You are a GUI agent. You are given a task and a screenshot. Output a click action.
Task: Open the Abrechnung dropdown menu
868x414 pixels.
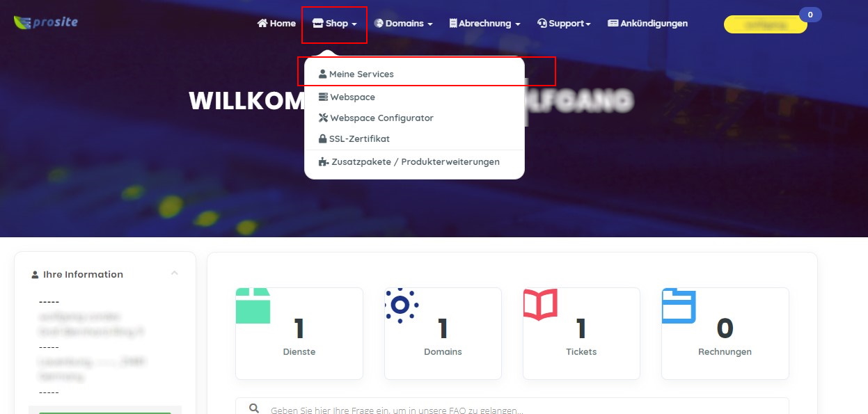484,24
